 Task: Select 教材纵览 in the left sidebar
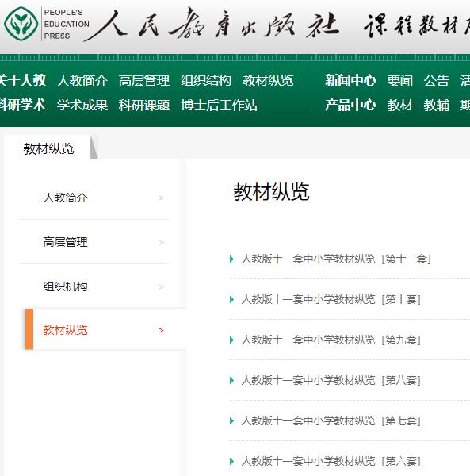65,330
